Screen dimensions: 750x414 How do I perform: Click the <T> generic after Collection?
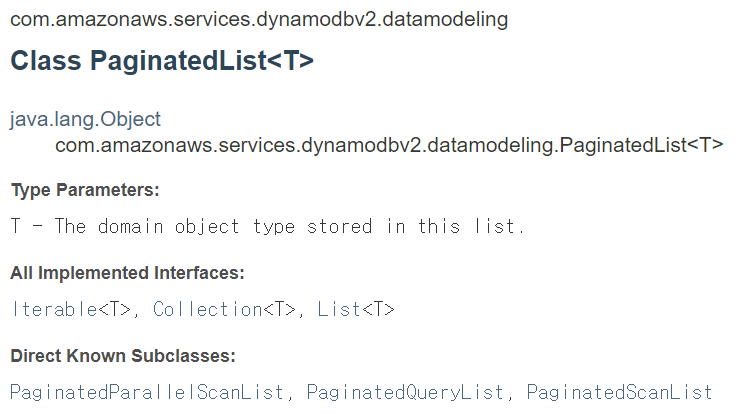(x=279, y=309)
